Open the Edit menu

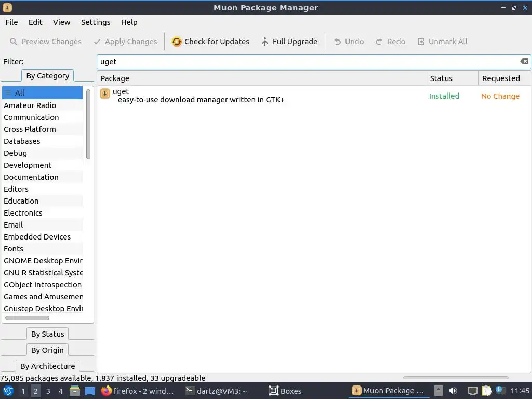(x=35, y=22)
